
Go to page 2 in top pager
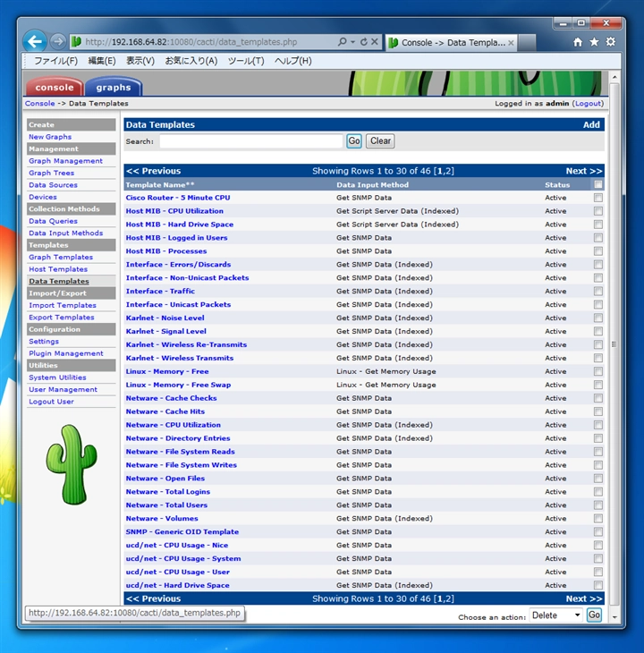pos(448,171)
